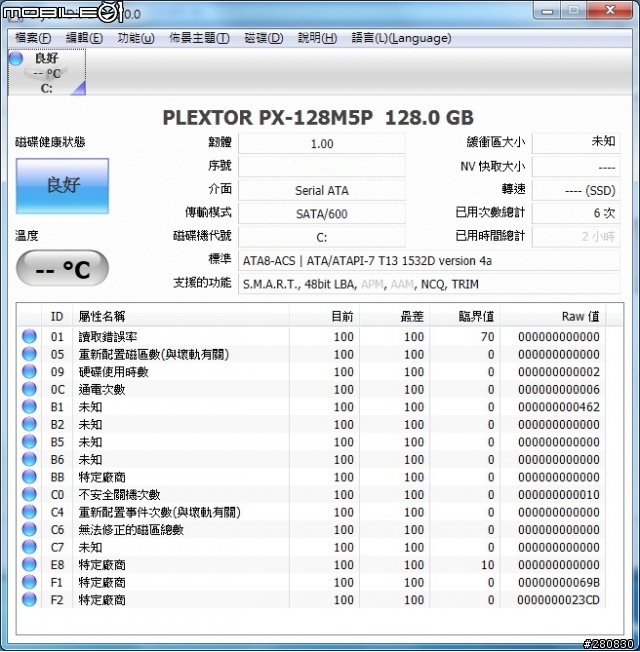Click threshold value 70 in row 01
Viewport: 640px width, 652px height.
pos(487,336)
